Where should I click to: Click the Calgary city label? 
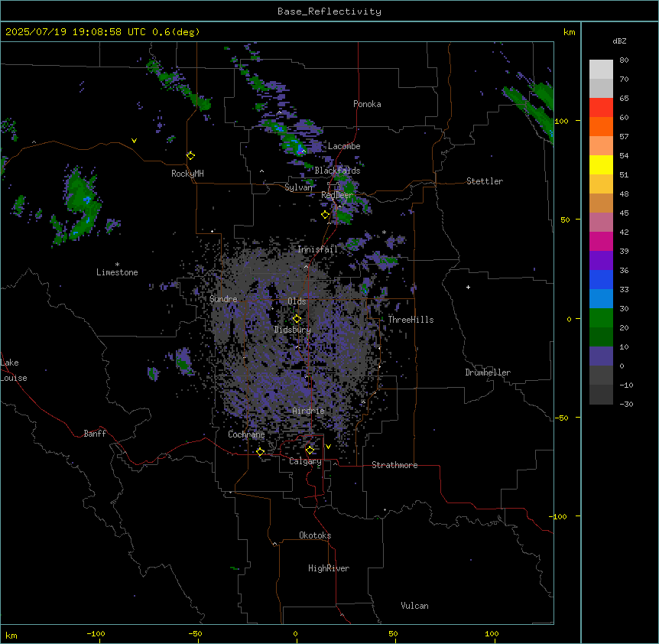[x=305, y=461]
